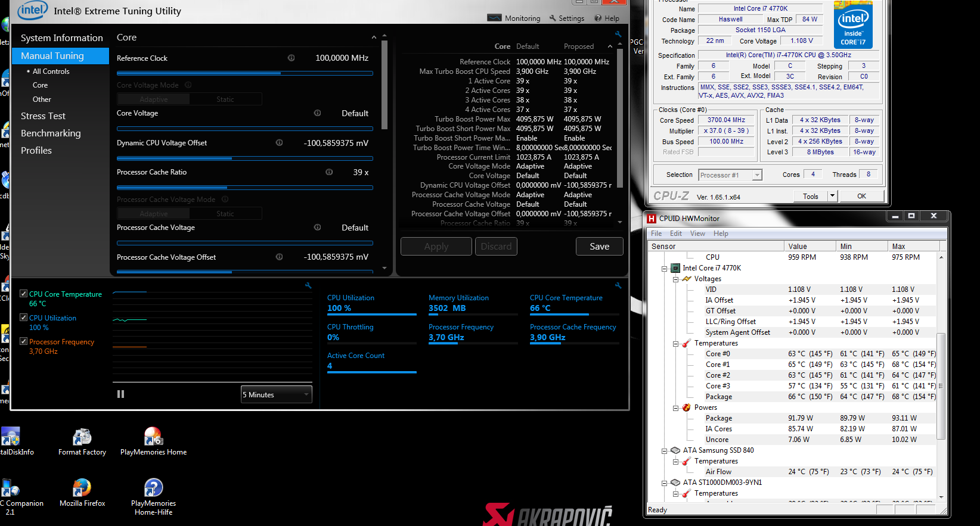Select Adaptive for Core Voltage Mode

tap(154, 99)
